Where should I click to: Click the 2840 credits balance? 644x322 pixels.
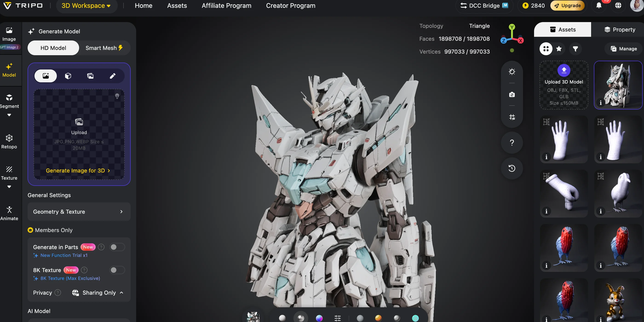coord(534,6)
